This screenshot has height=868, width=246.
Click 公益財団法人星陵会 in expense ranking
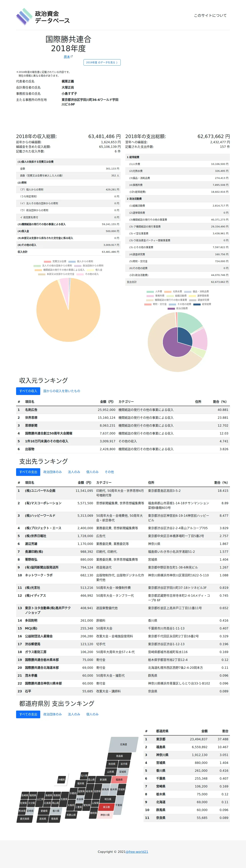[39, 636]
